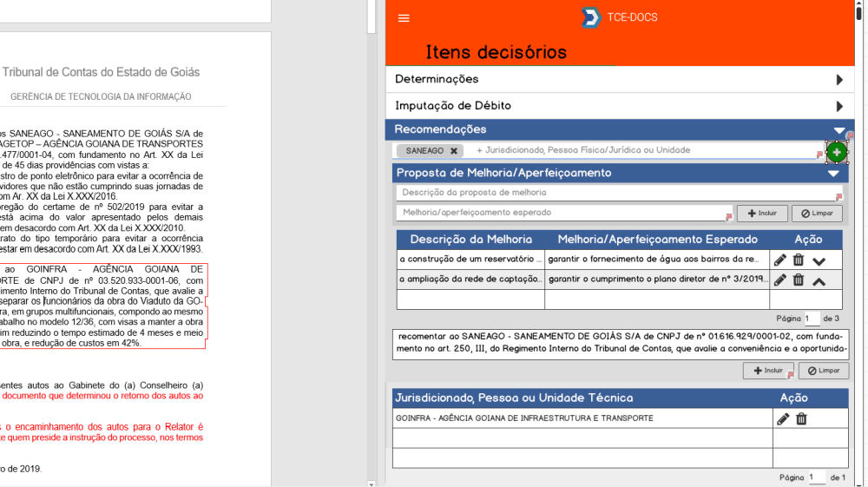This screenshot has height=487, width=868.
Task: Expand the Determinações section
Action: coord(838,80)
